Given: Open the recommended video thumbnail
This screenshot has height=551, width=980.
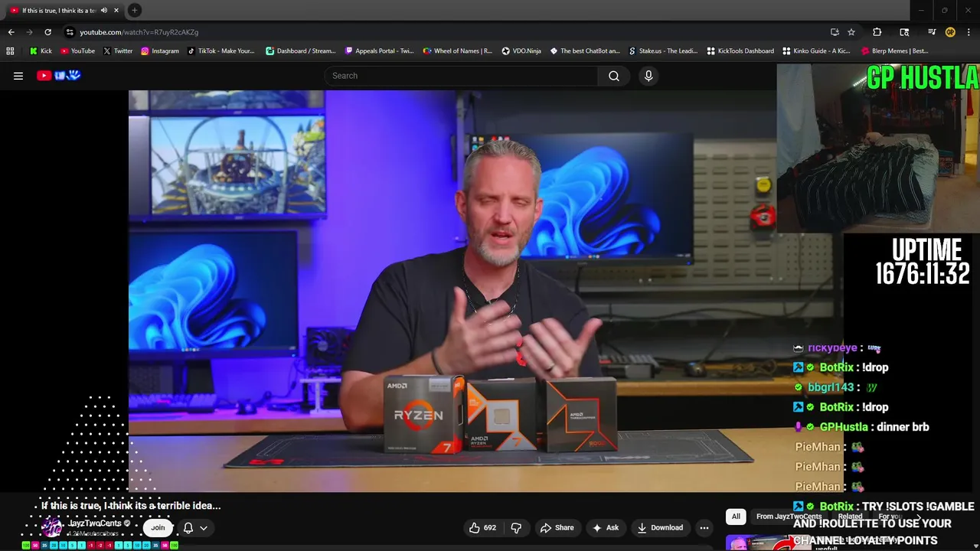Looking at the screenshot, I should click(x=769, y=543).
